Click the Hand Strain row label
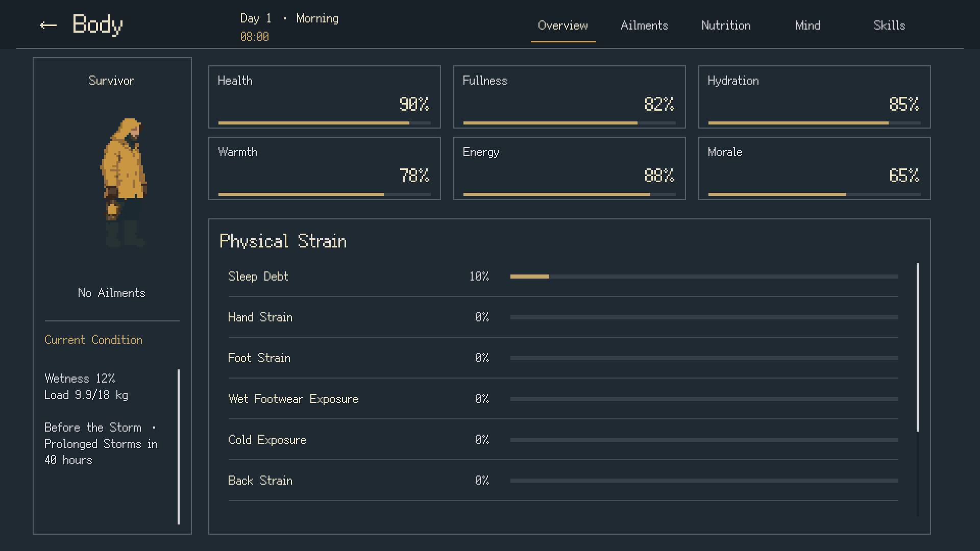 pos(260,317)
